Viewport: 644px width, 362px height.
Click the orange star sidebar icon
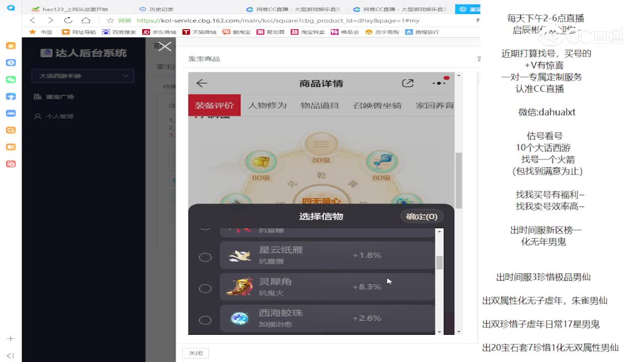(11, 46)
